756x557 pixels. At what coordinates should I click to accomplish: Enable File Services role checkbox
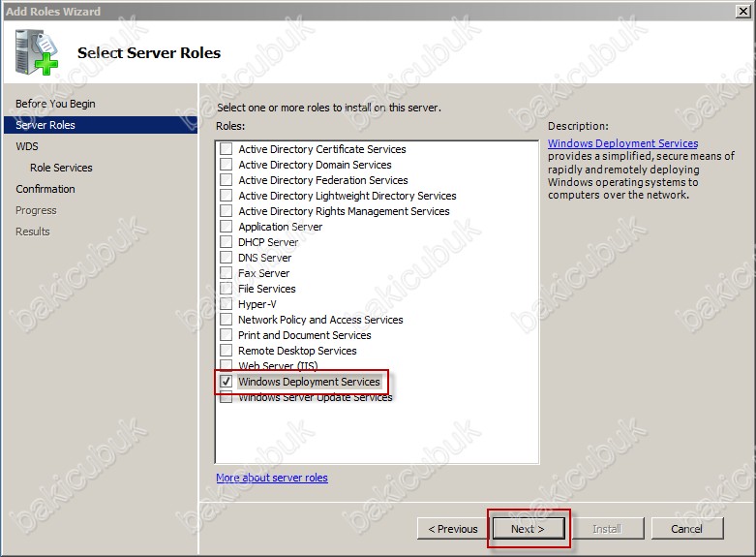(226, 288)
